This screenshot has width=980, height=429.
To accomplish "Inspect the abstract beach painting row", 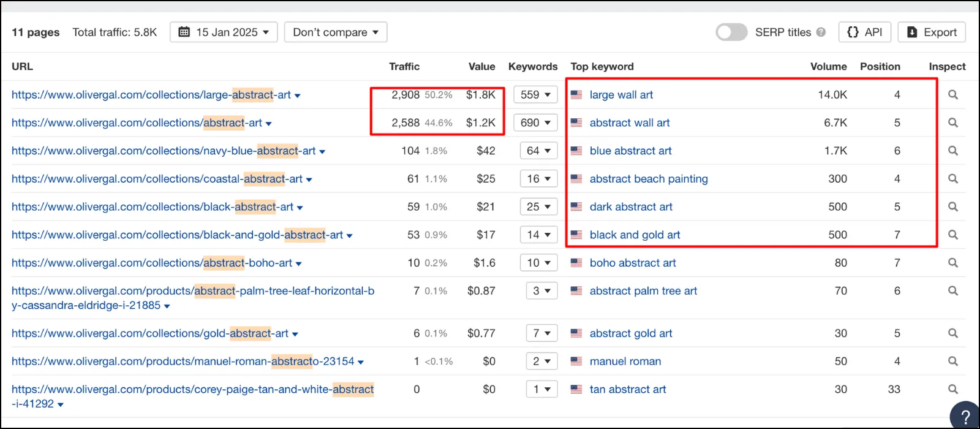I will 953,179.
